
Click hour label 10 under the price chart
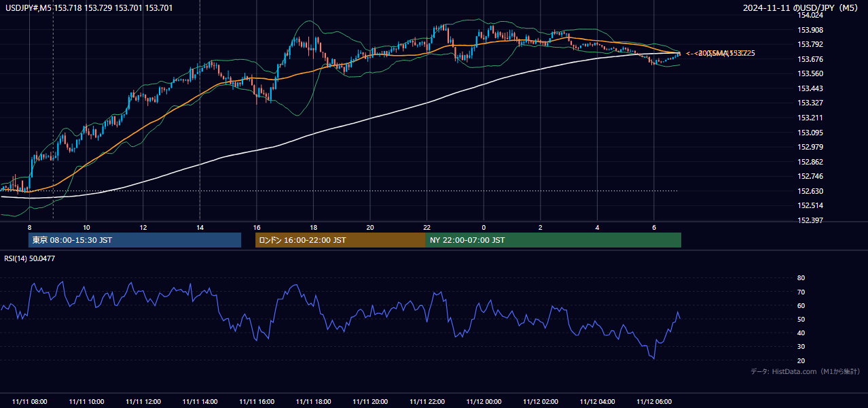[86, 227]
